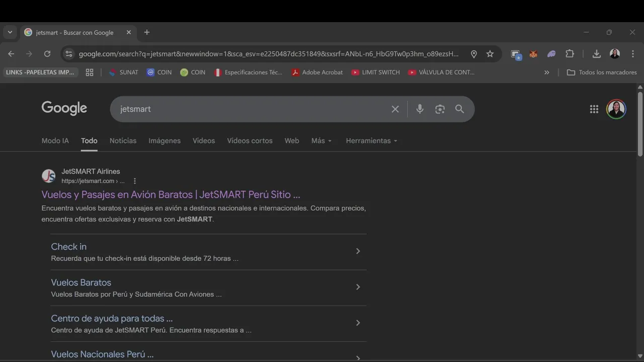The image size is (644, 362).
Task: Open Chrome profile avatar in toolbar
Action: (x=615, y=54)
